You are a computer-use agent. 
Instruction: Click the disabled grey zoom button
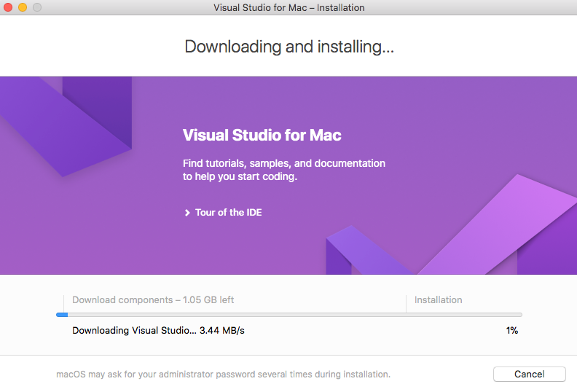coord(37,7)
